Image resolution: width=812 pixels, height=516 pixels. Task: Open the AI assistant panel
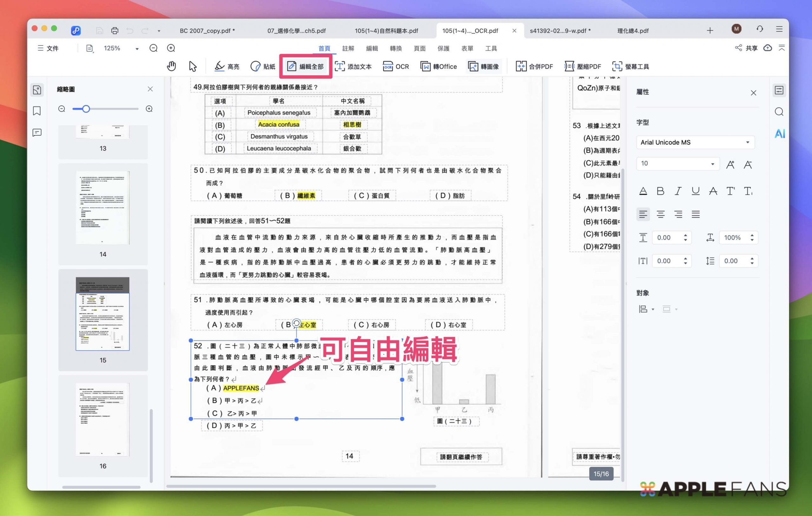coord(780,133)
